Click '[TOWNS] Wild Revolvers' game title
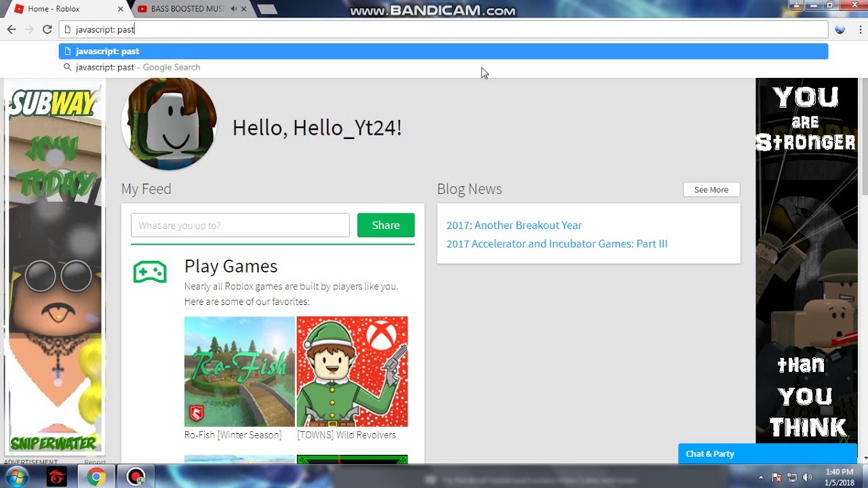The width and height of the screenshot is (868, 488). click(347, 434)
